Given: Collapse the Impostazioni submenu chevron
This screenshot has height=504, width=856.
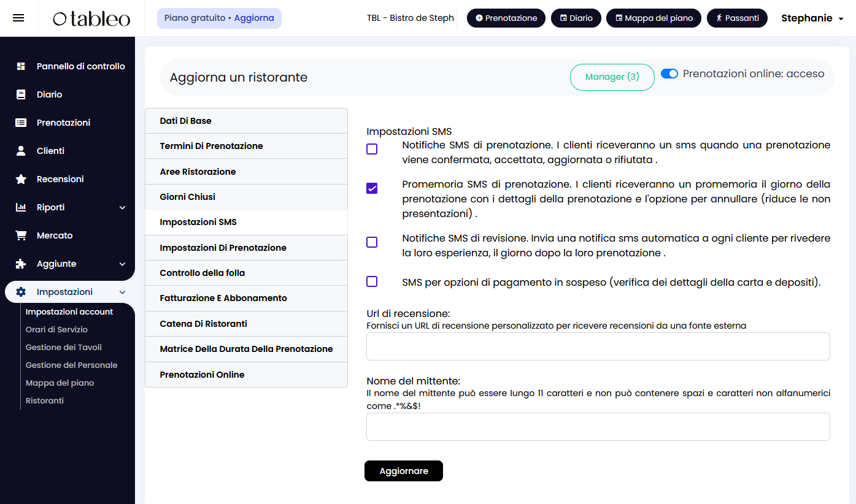Looking at the screenshot, I should [x=122, y=292].
